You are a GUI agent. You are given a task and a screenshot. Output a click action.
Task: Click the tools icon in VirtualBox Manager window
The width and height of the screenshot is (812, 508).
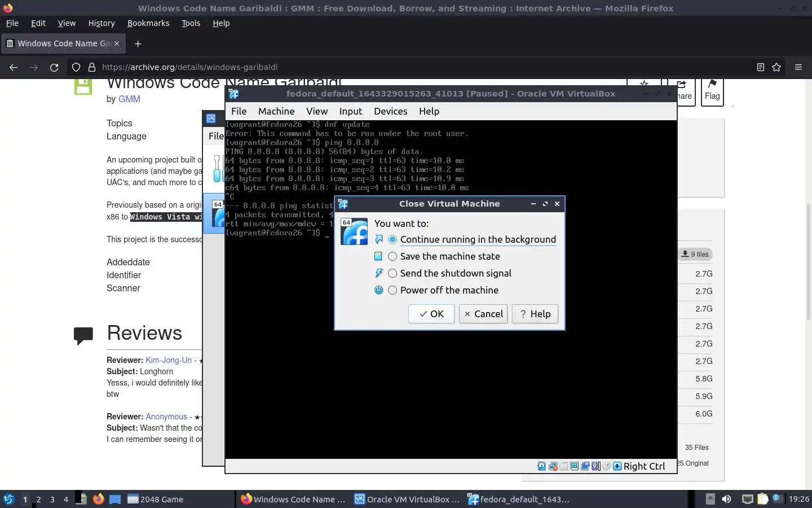coord(217,168)
